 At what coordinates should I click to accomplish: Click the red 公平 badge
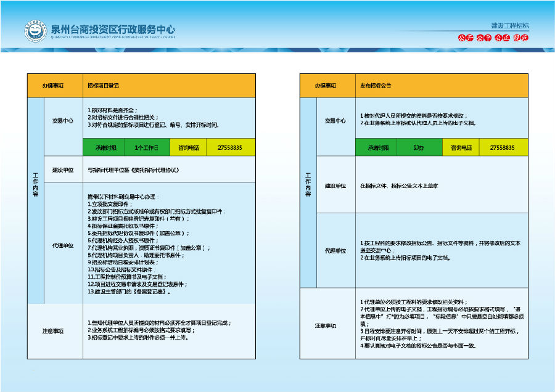tap(484, 38)
